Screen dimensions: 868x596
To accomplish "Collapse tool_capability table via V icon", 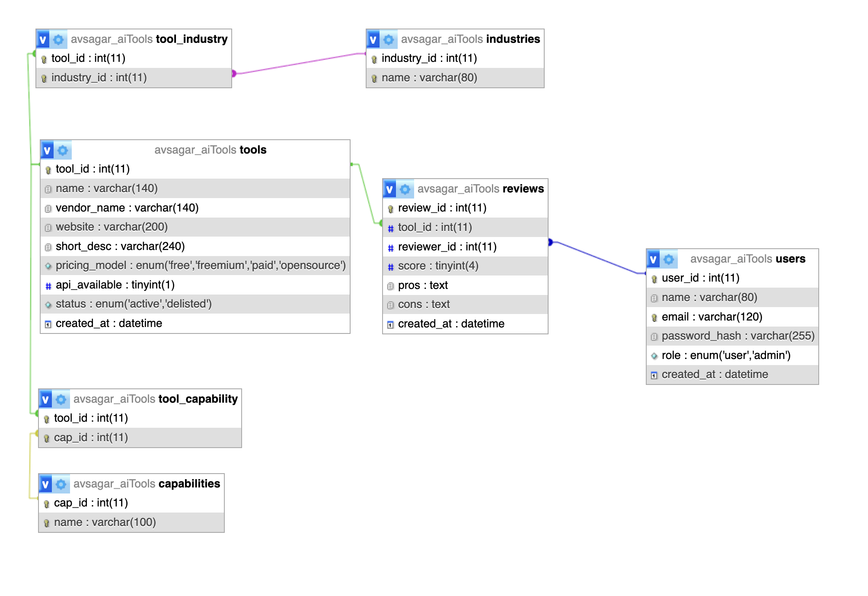I will pos(45,399).
